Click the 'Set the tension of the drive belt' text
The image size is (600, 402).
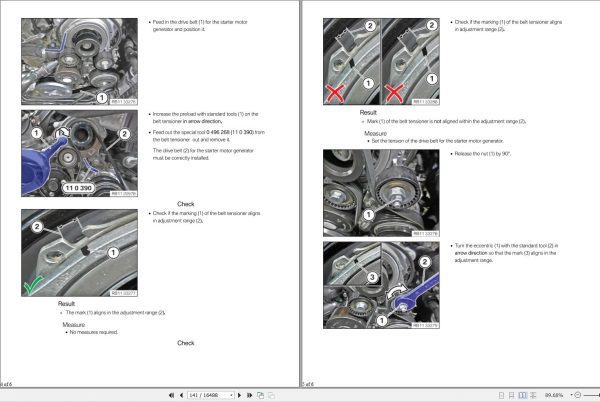point(437,141)
